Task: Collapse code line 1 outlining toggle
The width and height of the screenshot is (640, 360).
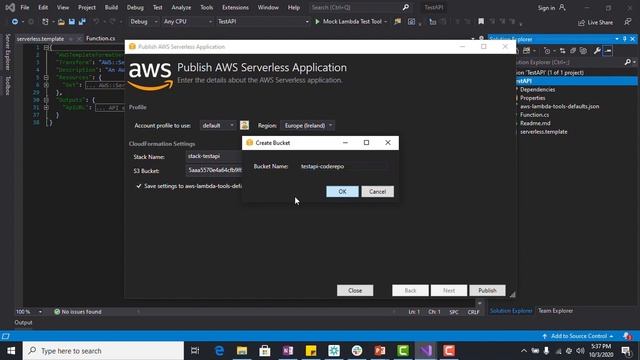Action: click(x=46, y=47)
